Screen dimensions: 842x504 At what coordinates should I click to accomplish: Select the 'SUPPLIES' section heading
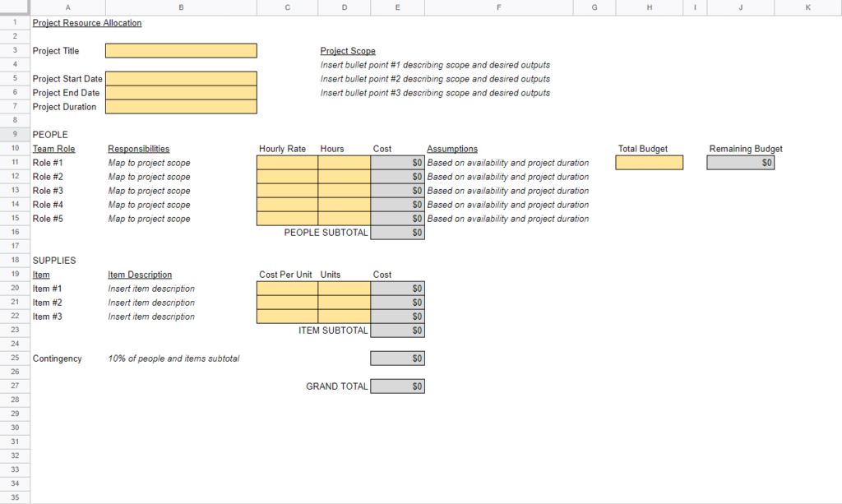coord(54,261)
